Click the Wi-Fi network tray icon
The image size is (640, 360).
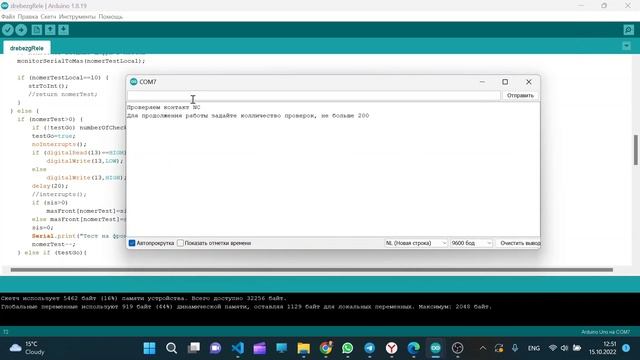553,348
